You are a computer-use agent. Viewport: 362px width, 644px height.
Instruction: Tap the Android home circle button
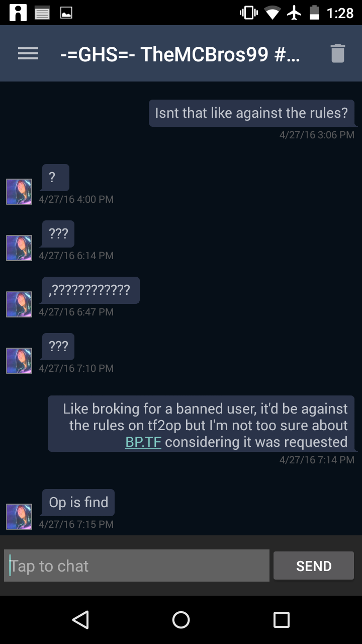[181, 620]
